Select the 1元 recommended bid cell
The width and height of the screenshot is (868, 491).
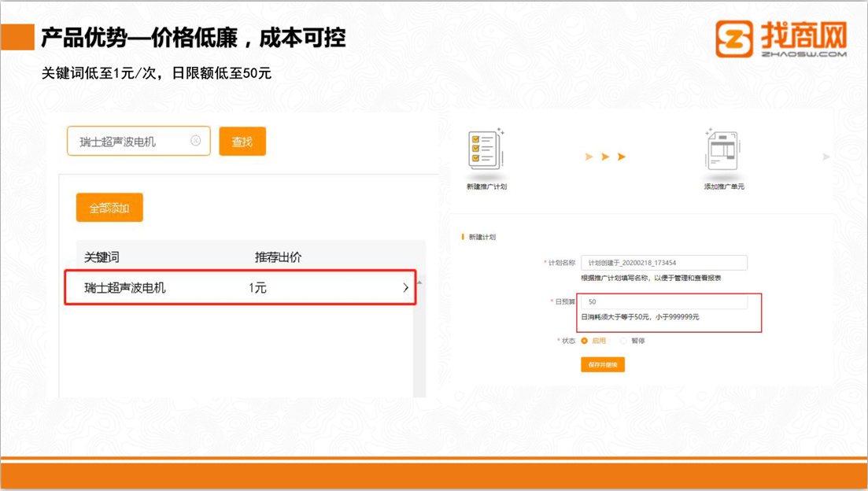[257, 288]
